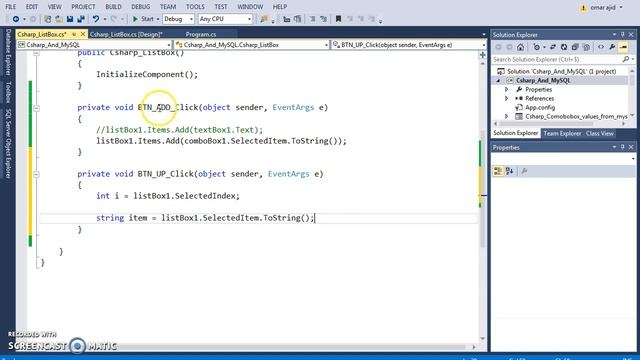Collapse the Csharp_And_MySQL project node
The height and width of the screenshot is (360, 640).
(x=498, y=81)
